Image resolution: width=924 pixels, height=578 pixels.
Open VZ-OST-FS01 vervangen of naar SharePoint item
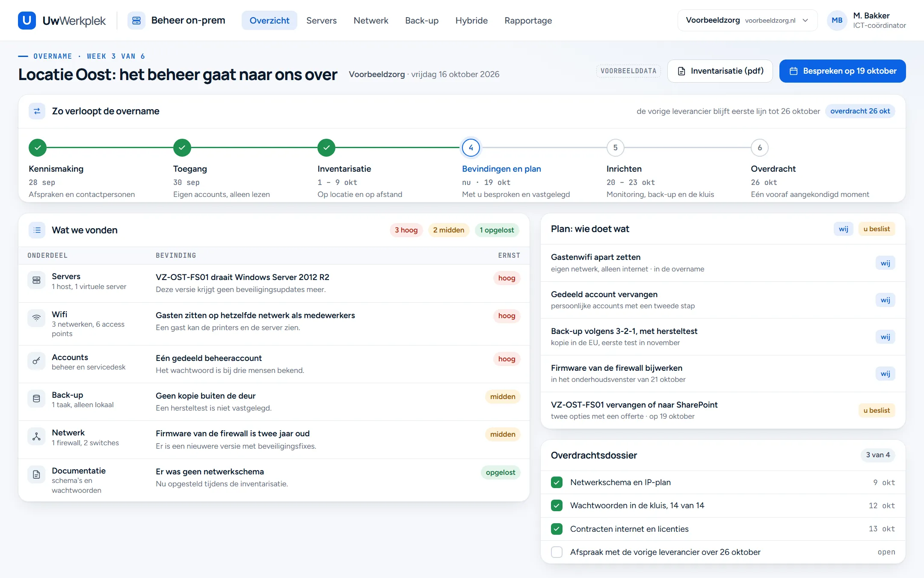point(723,410)
